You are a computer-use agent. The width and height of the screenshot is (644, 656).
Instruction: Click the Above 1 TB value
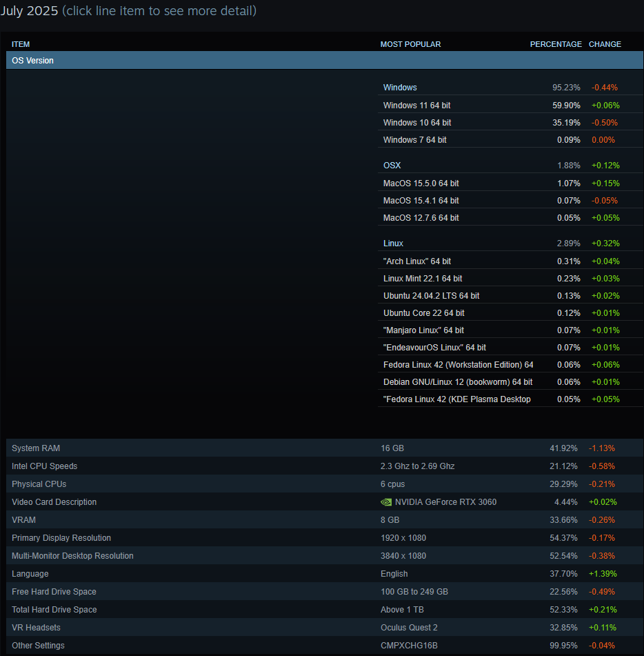(402, 610)
